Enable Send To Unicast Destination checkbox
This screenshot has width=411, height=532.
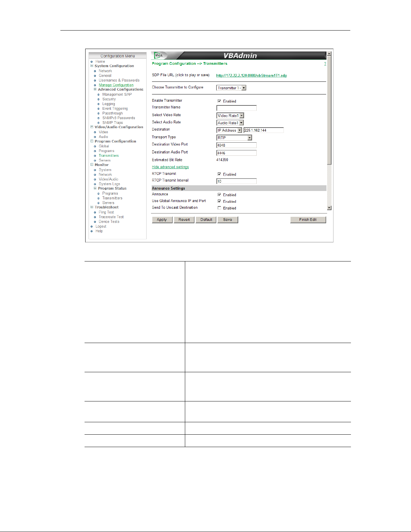(219, 208)
